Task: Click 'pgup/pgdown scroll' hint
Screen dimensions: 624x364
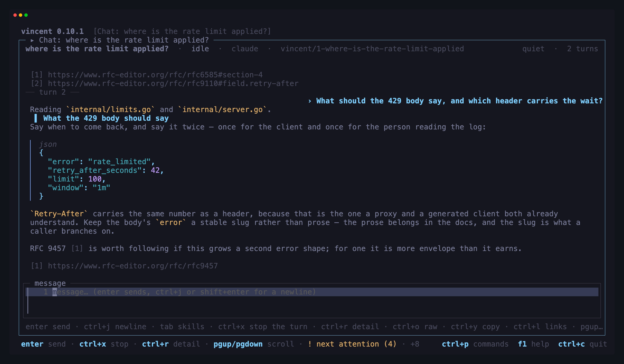Action: 254,344
